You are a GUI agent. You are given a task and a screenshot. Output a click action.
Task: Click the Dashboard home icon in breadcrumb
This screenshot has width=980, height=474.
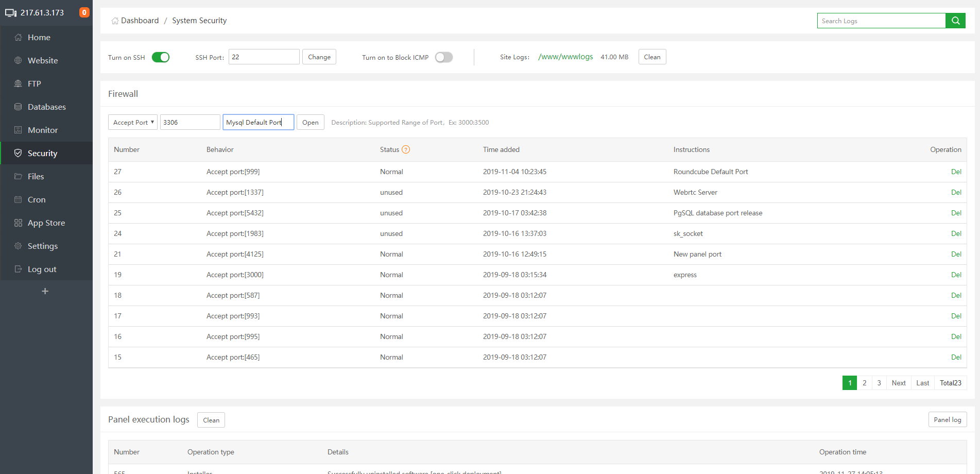[115, 21]
